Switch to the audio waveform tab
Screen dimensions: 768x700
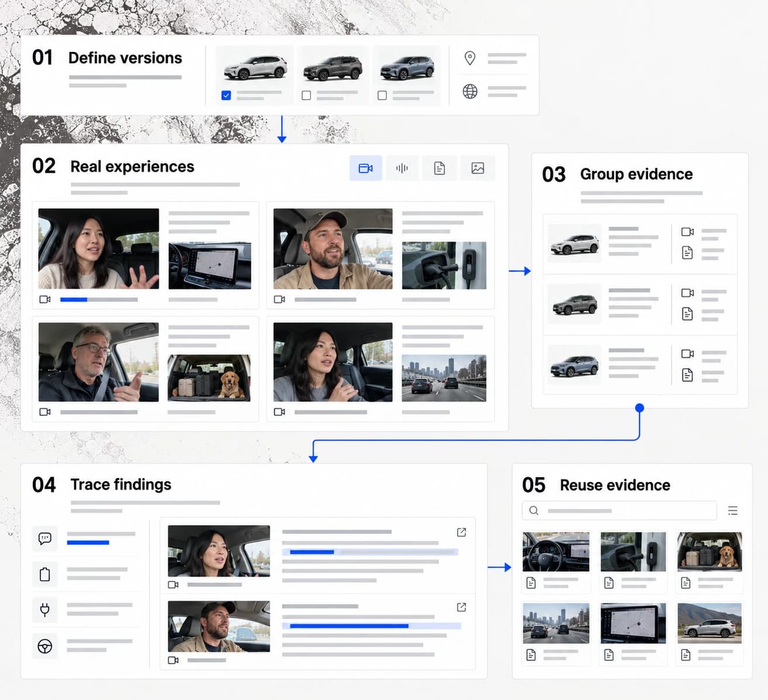(x=402, y=168)
